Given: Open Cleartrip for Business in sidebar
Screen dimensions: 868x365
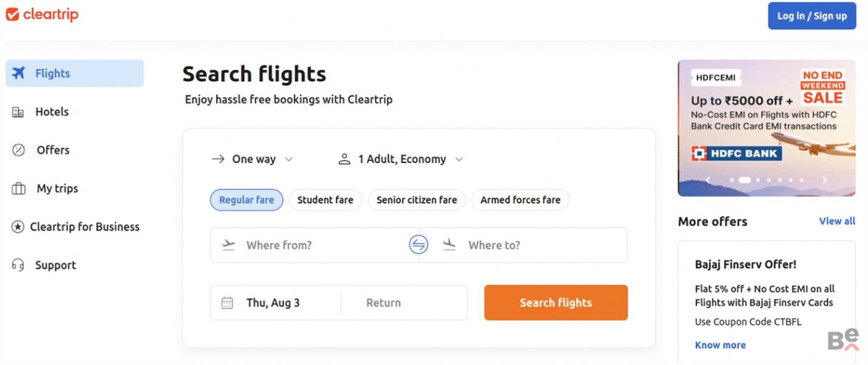Looking at the screenshot, I should (x=75, y=227).
